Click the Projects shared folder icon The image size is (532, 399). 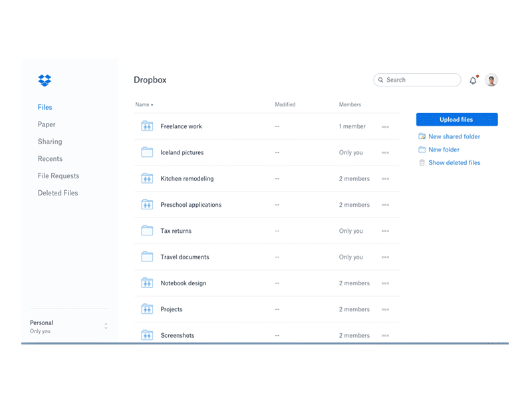(147, 309)
